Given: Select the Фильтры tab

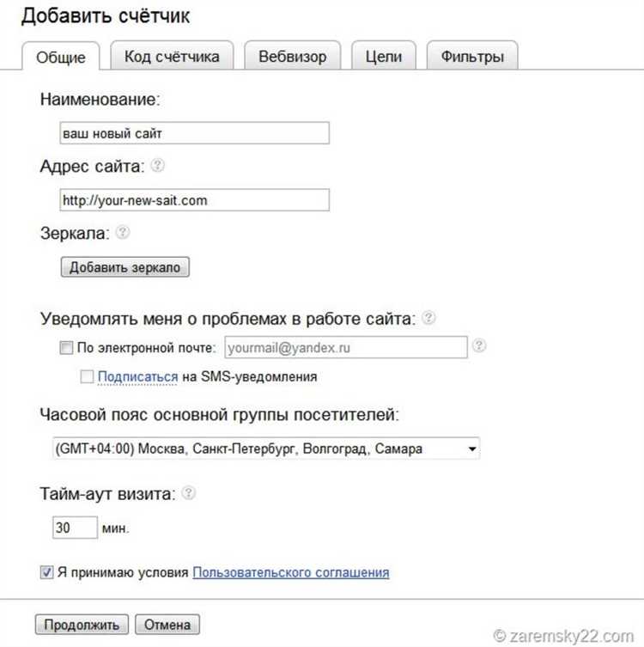Looking at the screenshot, I should coord(471,57).
